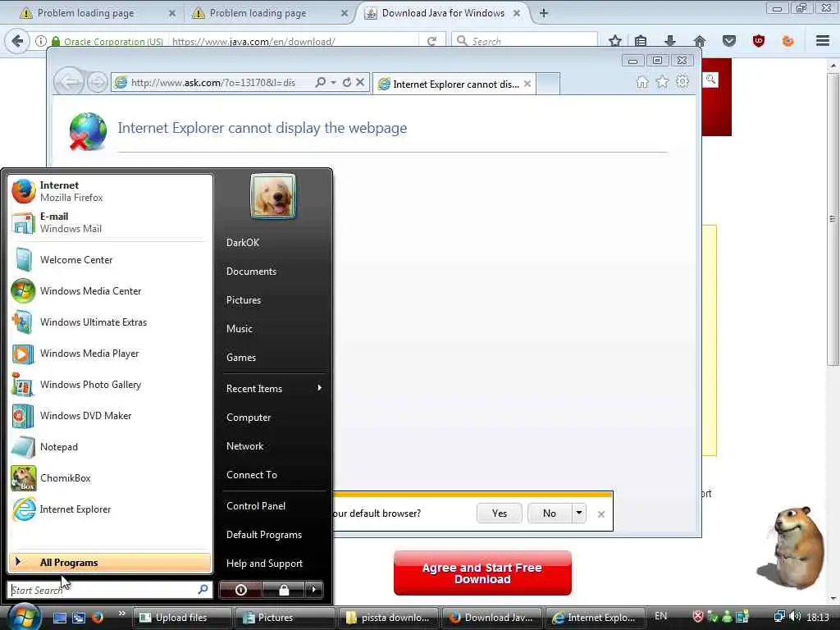Dismiss the default browser notification bar
The height and width of the screenshot is (630, 840).
pos(601,514)
